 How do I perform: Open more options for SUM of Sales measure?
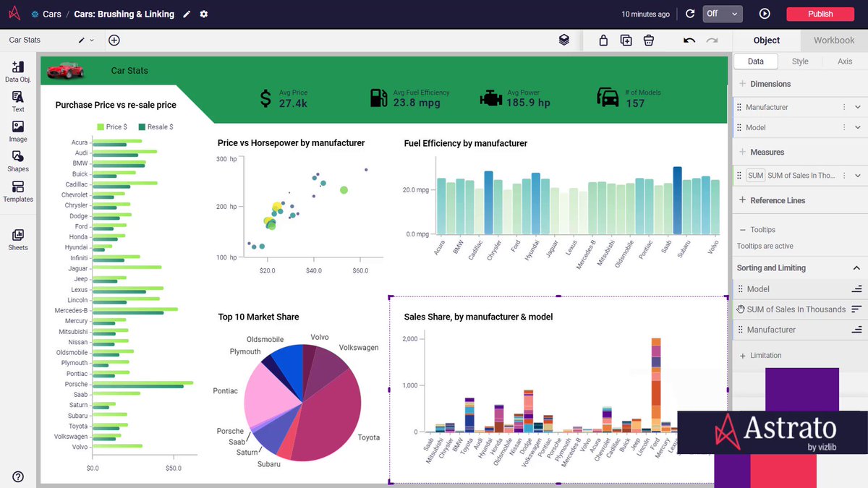[844, 176]
